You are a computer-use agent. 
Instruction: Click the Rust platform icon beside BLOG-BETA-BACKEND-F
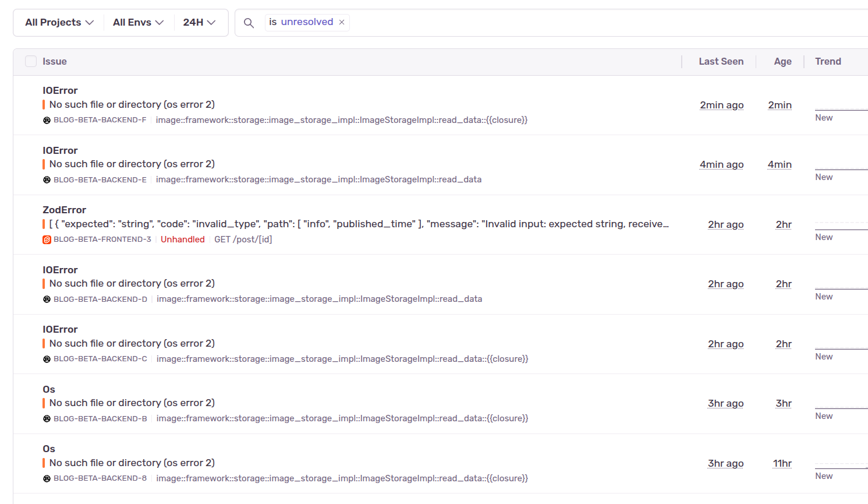coord(47,121)
